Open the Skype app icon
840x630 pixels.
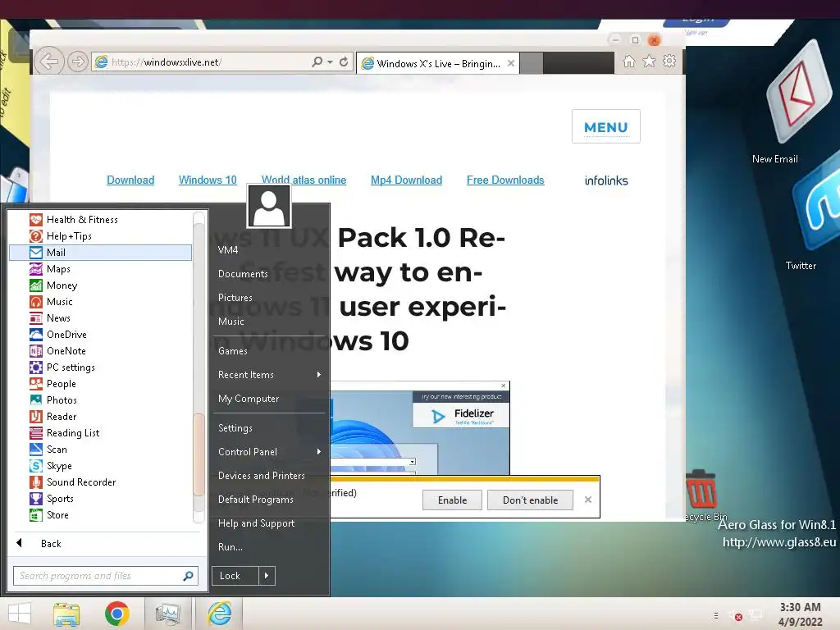tap(36, 466)
